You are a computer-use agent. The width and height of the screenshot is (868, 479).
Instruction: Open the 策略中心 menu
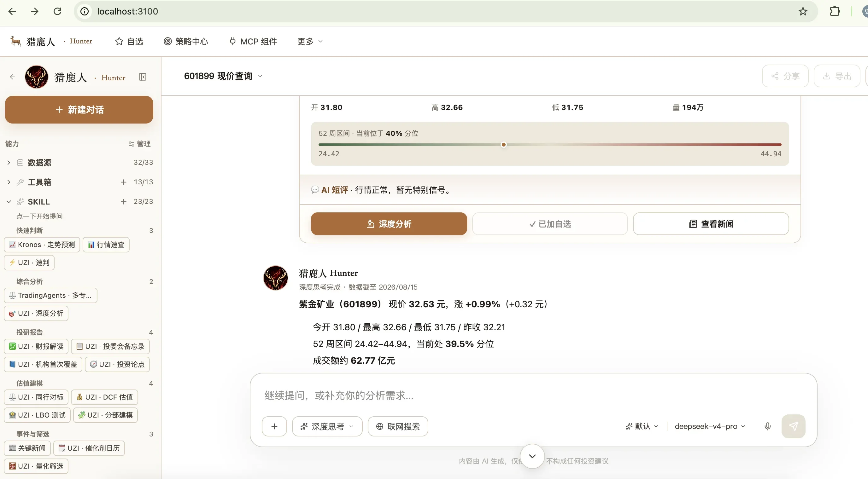click(186, 41)
